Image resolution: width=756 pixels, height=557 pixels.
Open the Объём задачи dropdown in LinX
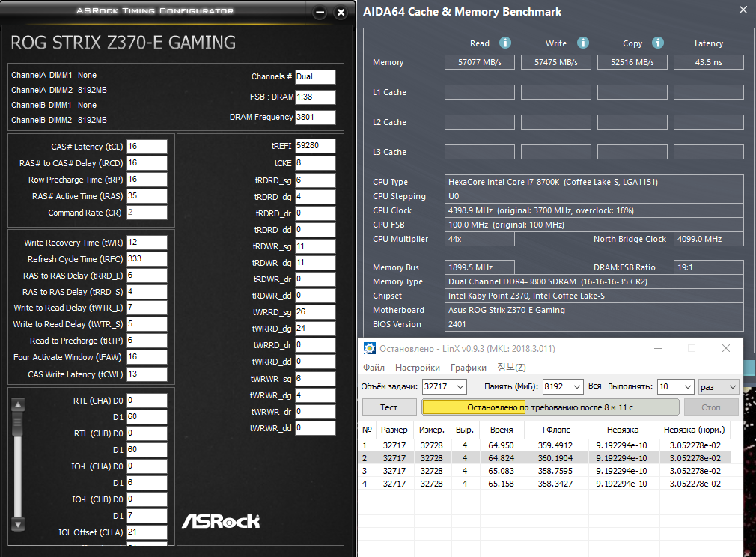(460, 387)
